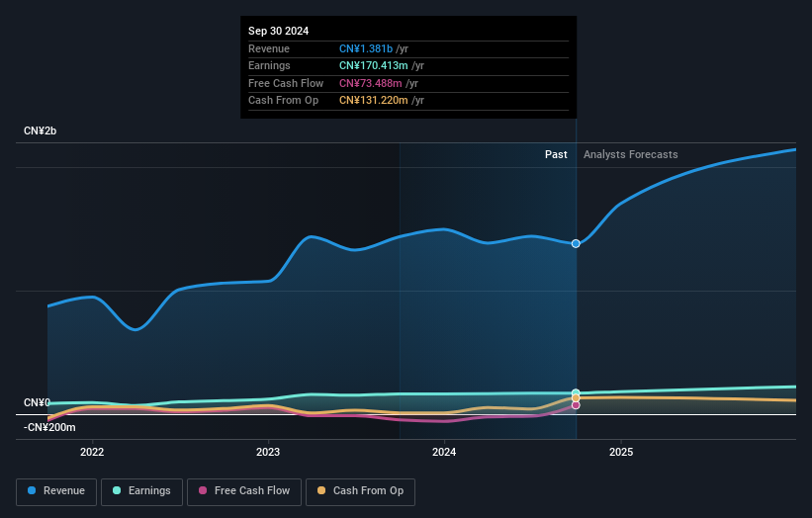Click the CN¥131.220m cash from op value
Viewport: 812px width, 518px height.
point(374,101)
